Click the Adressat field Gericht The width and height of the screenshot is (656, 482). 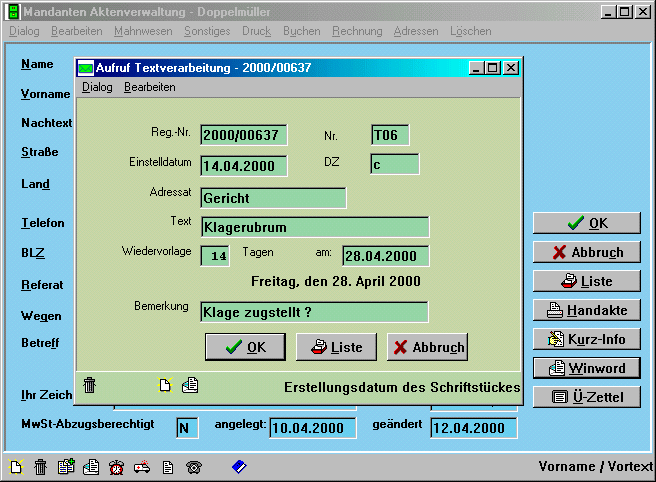(x=273, y=198)
